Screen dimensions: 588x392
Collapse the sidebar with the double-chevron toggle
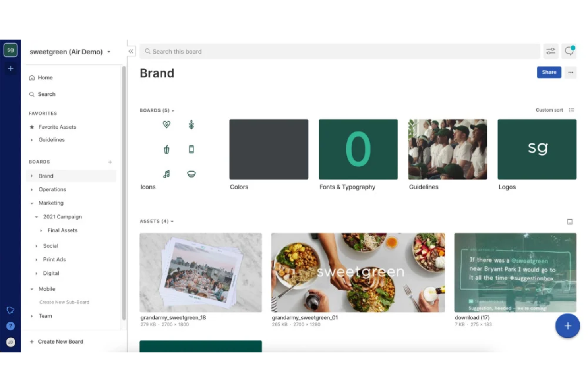point(131,51)
